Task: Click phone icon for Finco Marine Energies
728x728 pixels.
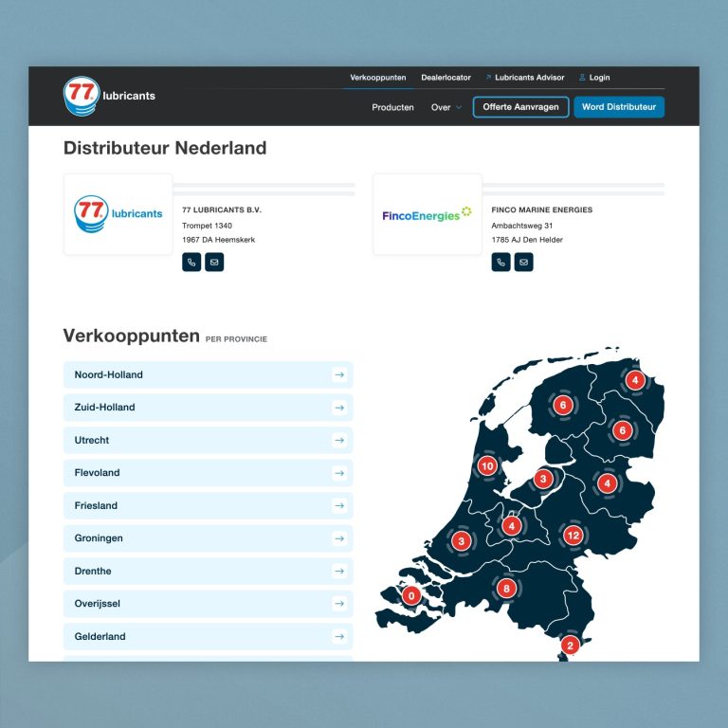Action: point(500,263)
